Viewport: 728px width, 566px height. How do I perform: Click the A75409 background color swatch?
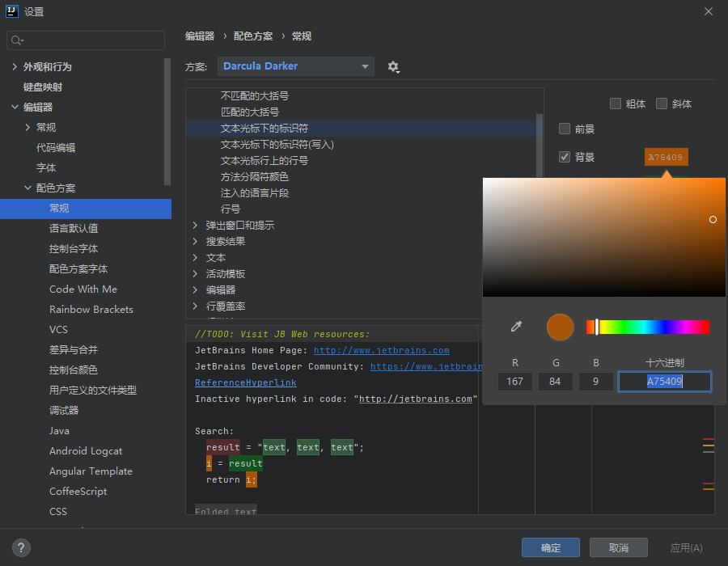tap(667, 157)
